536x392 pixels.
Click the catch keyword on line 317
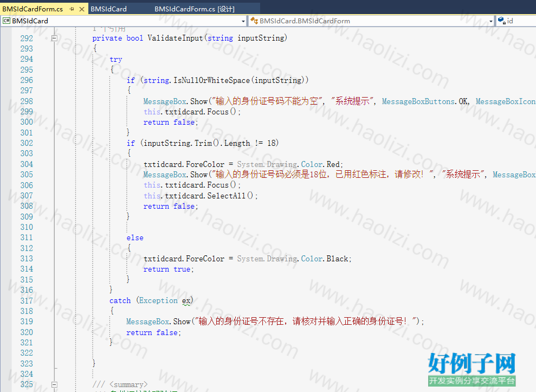click(120, 301)
